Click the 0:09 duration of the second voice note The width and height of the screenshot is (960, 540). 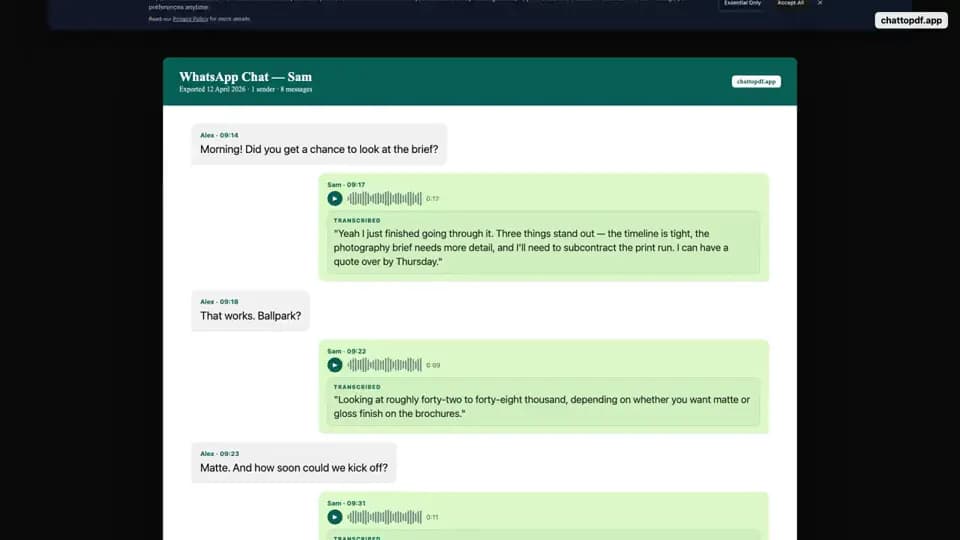pyautogui.click(x=433, y=365)
